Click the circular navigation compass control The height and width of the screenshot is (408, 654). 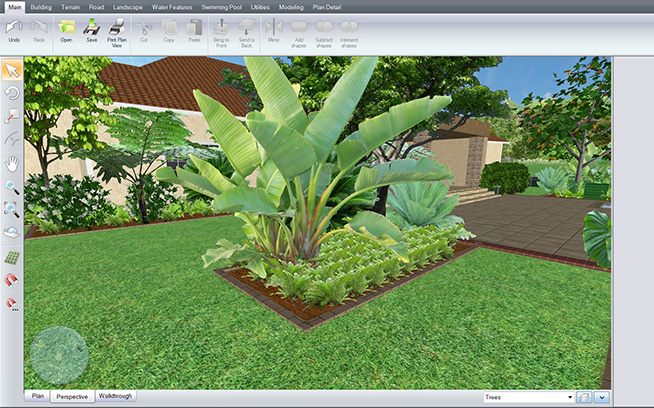click(59, 355)
